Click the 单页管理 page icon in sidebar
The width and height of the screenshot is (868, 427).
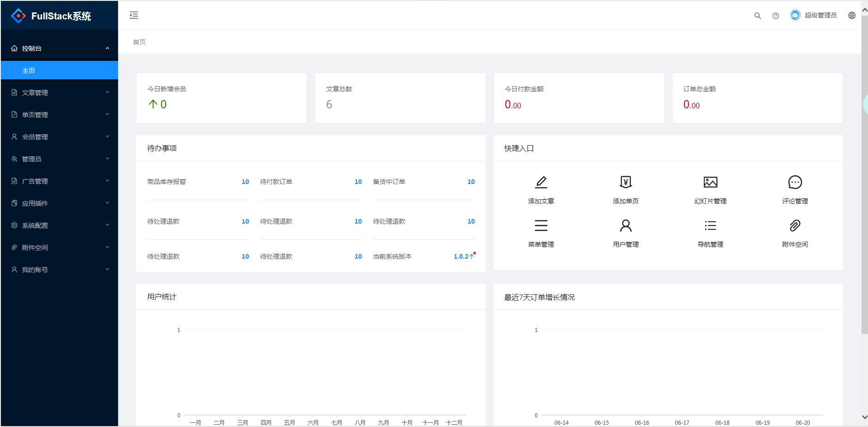tap(14, 115)
